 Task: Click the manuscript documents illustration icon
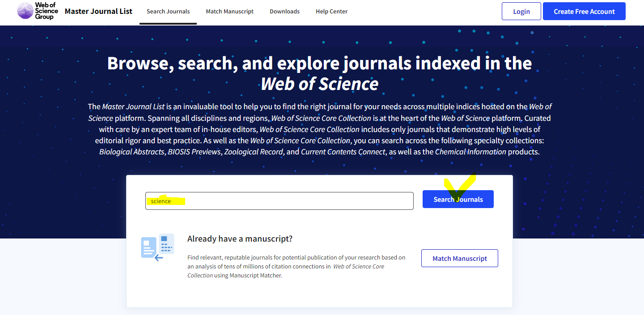tap(157, 247)
